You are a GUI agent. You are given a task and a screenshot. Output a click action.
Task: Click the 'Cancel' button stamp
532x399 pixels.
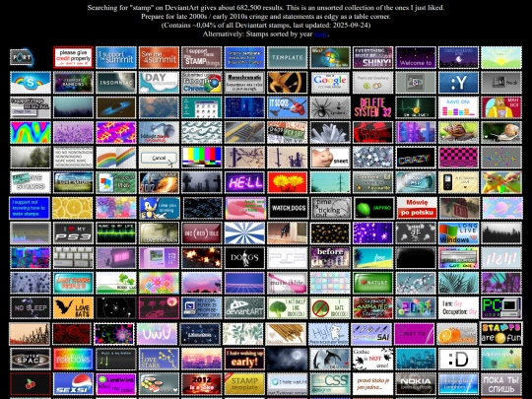click(159, 158)
